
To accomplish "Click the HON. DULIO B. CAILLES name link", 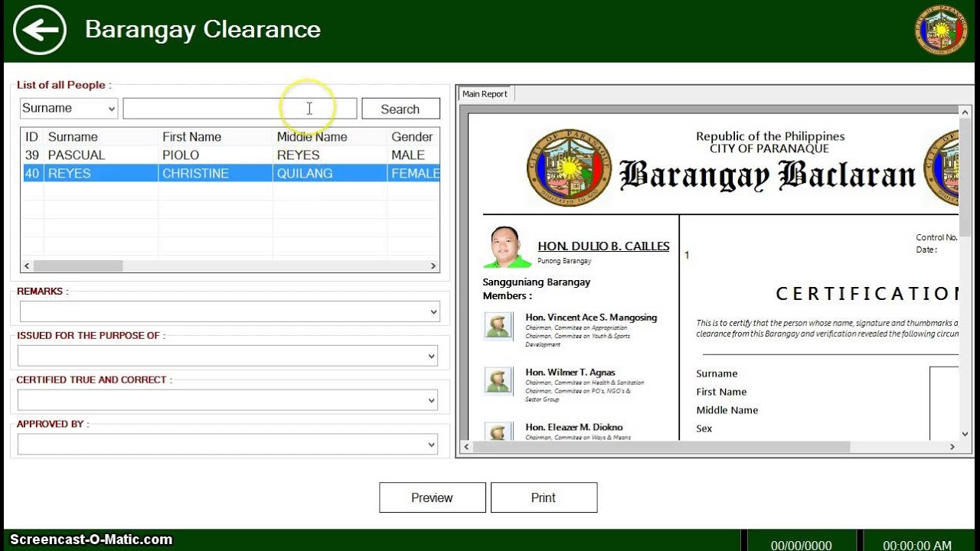I will (603, 246).
